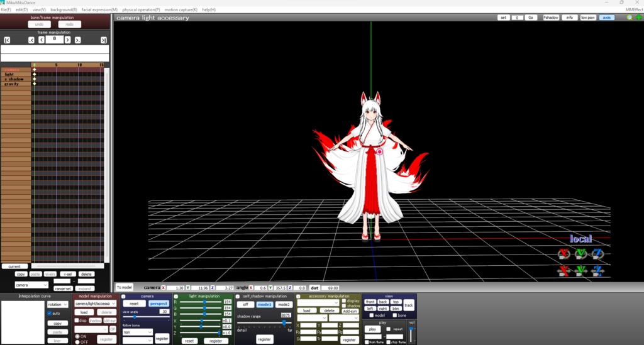Open the follow bone 'non' dropdown
The height and width of the screenshot is (345, 644).
[138, 332]
